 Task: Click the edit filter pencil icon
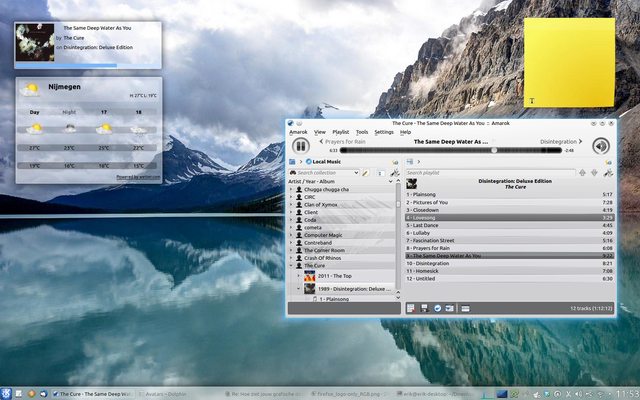point(365,173)
